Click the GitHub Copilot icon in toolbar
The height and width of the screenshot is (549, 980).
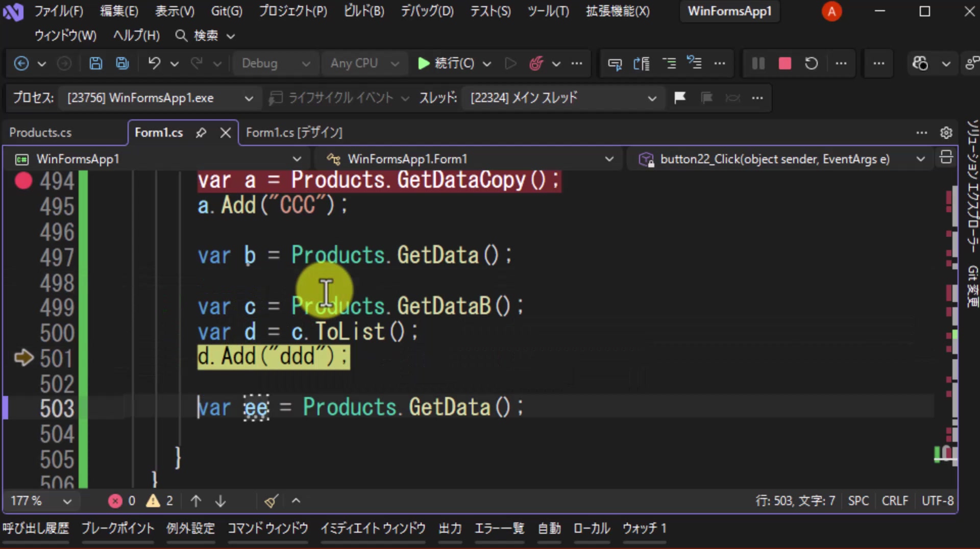coord(920,63)
